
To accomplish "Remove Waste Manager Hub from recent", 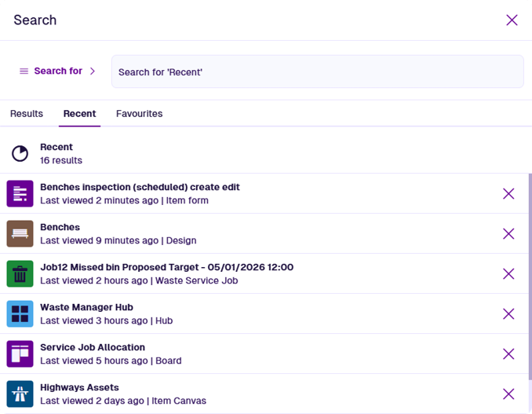I will tap(508, 313).
